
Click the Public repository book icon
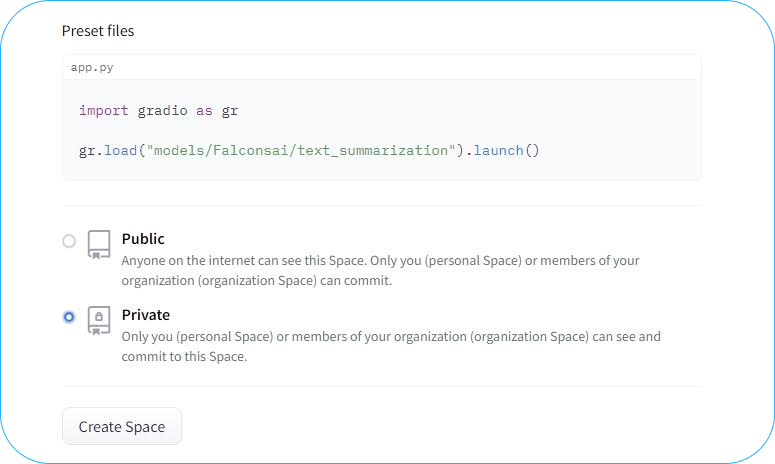99,244
